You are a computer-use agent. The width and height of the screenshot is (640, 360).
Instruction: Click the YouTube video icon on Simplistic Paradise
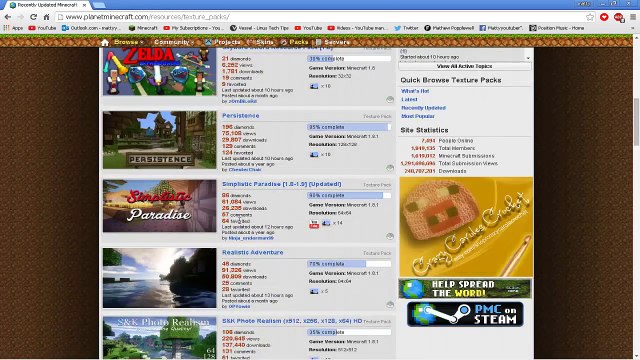click(314, 224)
